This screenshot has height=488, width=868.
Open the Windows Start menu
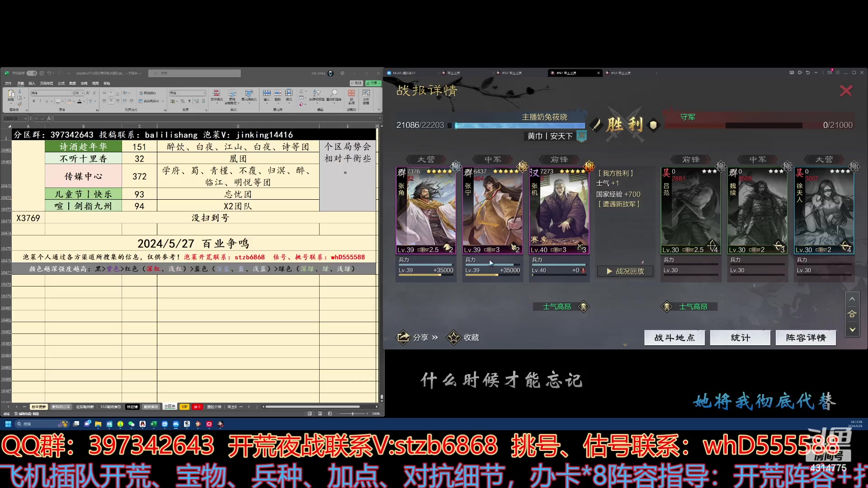tap(8, 424)
